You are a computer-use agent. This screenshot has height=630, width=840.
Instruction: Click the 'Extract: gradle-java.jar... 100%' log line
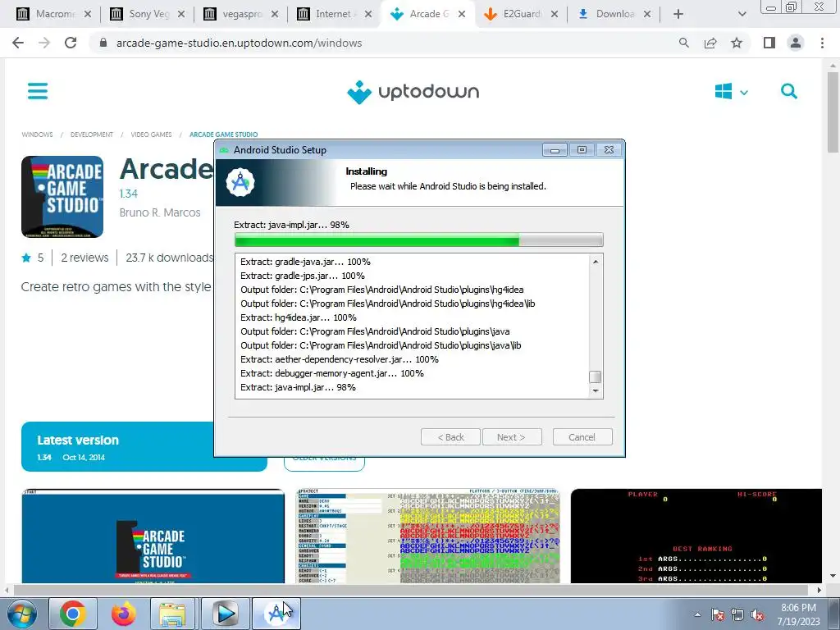pyautogui.click(x=305, y=262)
